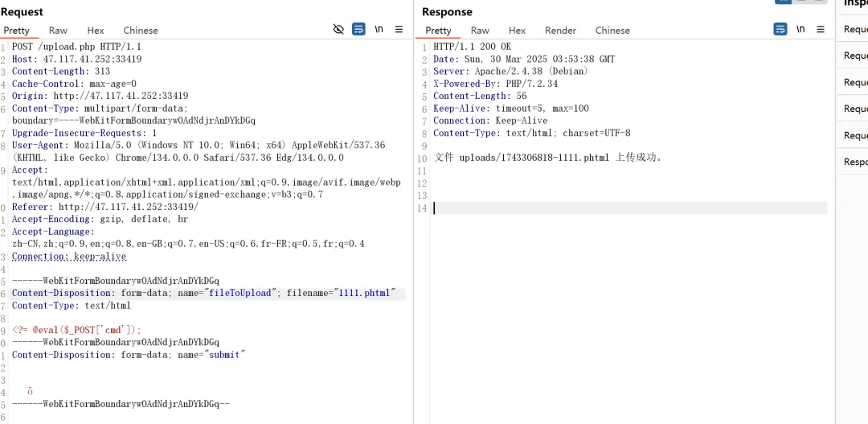
Task: Click the boundary=----WebKitFormBoundary line
Action: 133,120
